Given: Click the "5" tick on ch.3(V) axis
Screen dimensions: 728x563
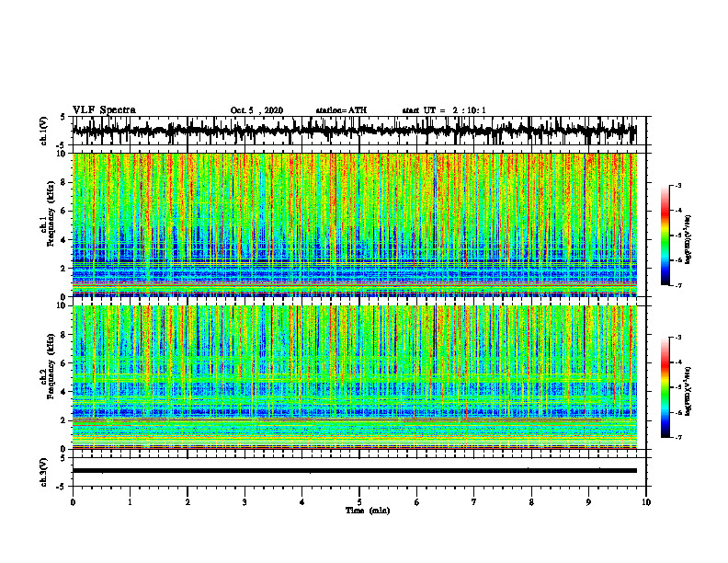Looking at the screenshot, I should tap(63, 458).
